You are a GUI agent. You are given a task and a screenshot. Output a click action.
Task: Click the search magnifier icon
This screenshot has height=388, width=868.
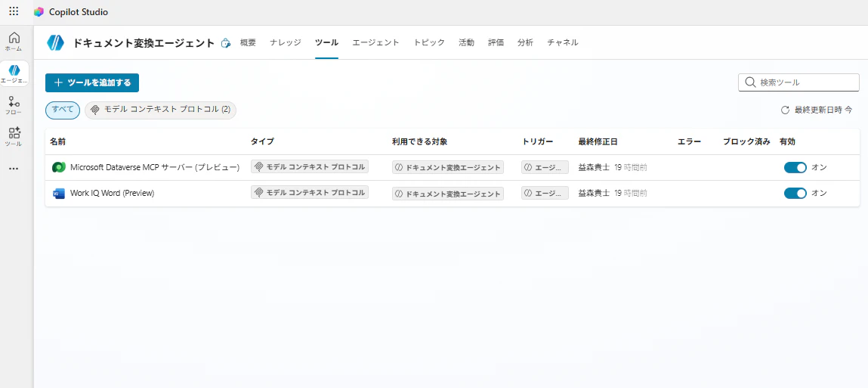[750, 82]
